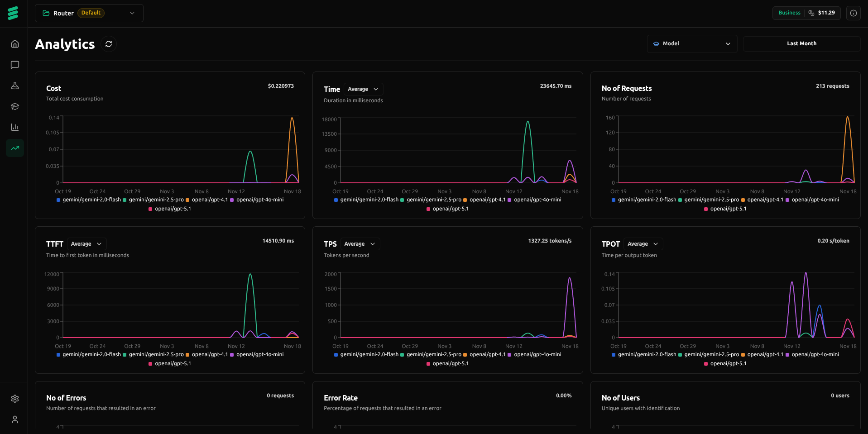Screen dimensions: 868x434
Task: Click the info icon at top right
Action: (853, 13)
